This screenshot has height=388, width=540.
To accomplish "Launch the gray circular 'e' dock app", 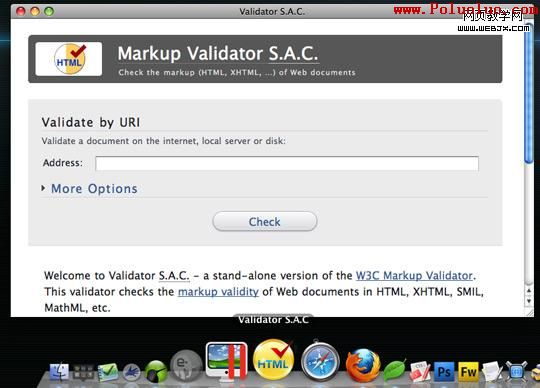I will coord(186,366).
